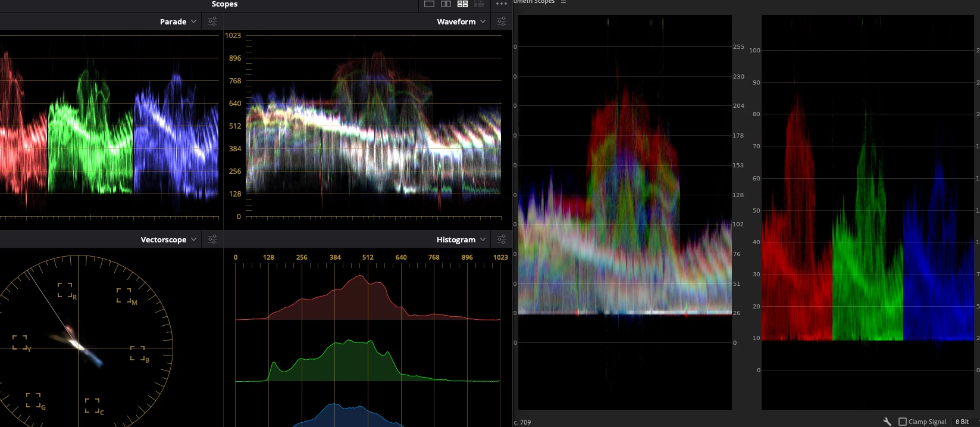Viewport: 980px width, 427px height.
Task: Open the Parade scope type dropdown
Action: point(178,21)
